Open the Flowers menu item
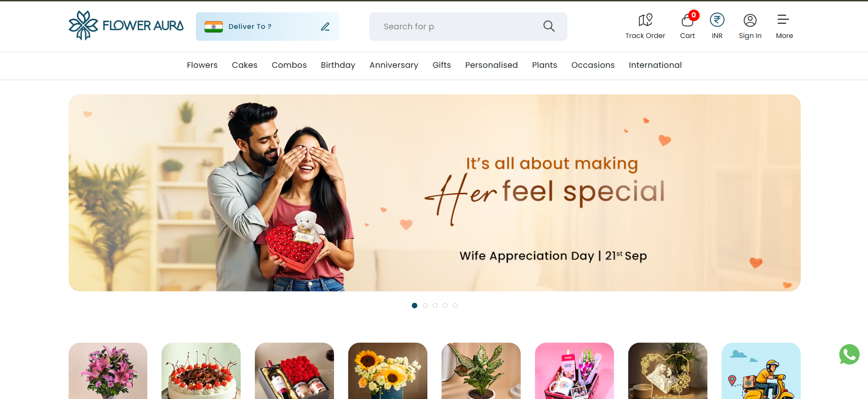This screenshot has height=399, width=868. [x=202, y=65]
